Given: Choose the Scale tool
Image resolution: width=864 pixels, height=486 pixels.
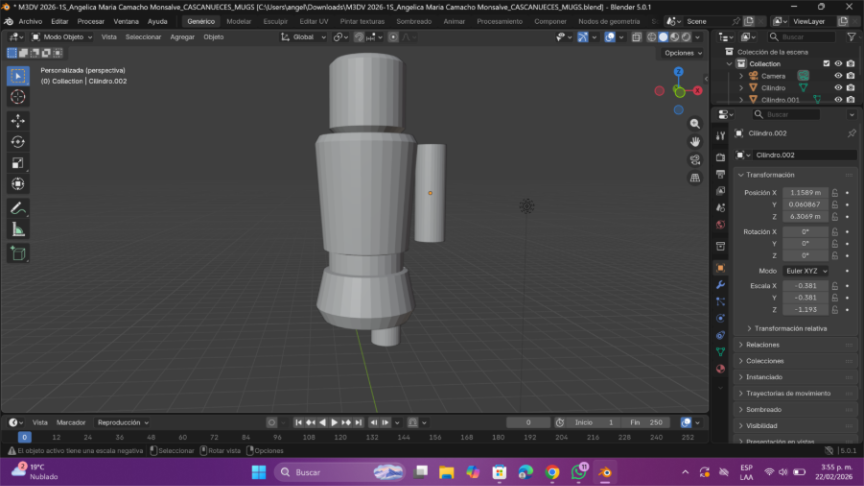Looking at the screenshot, I should tap(18, 163).
